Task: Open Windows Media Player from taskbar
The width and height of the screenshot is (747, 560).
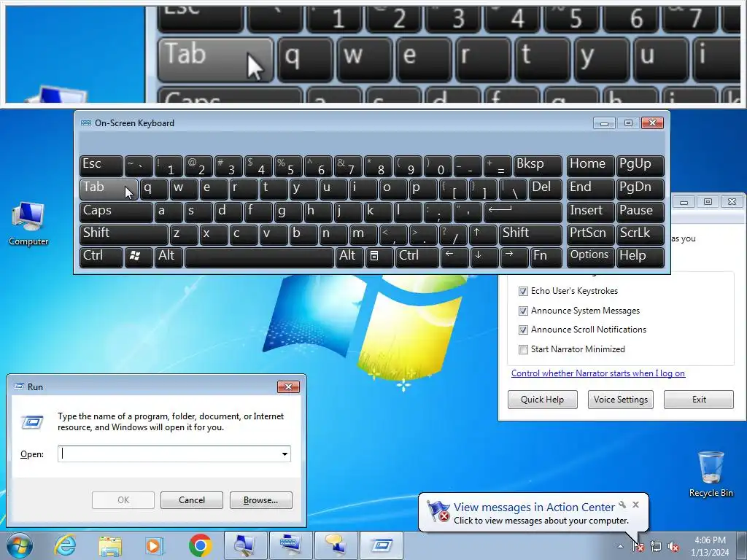Action: (x=155, y=545)
